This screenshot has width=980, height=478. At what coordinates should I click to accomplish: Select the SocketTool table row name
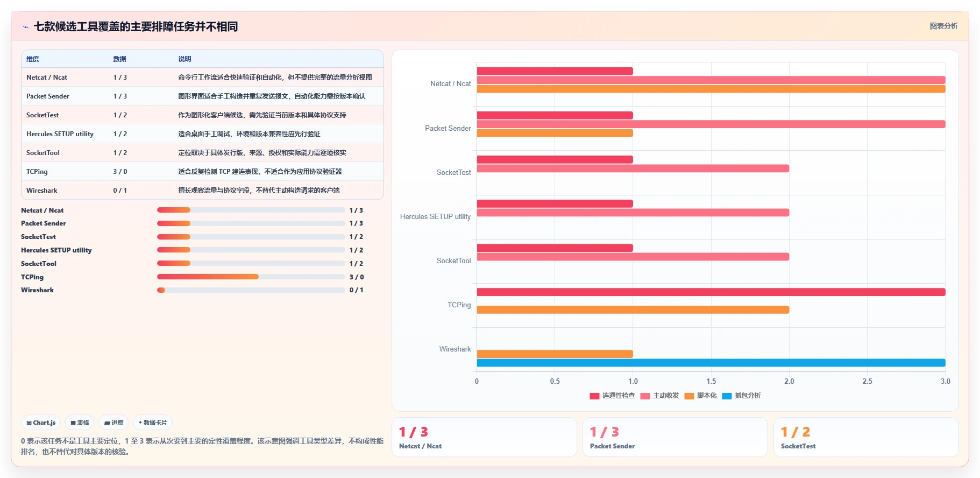click(43, 153)
